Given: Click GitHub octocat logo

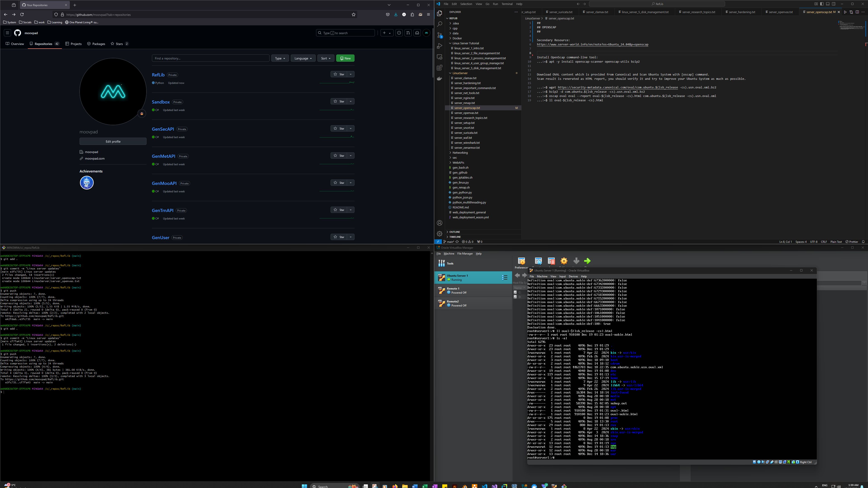Looking at the screenshot, I should click(17, 33).
